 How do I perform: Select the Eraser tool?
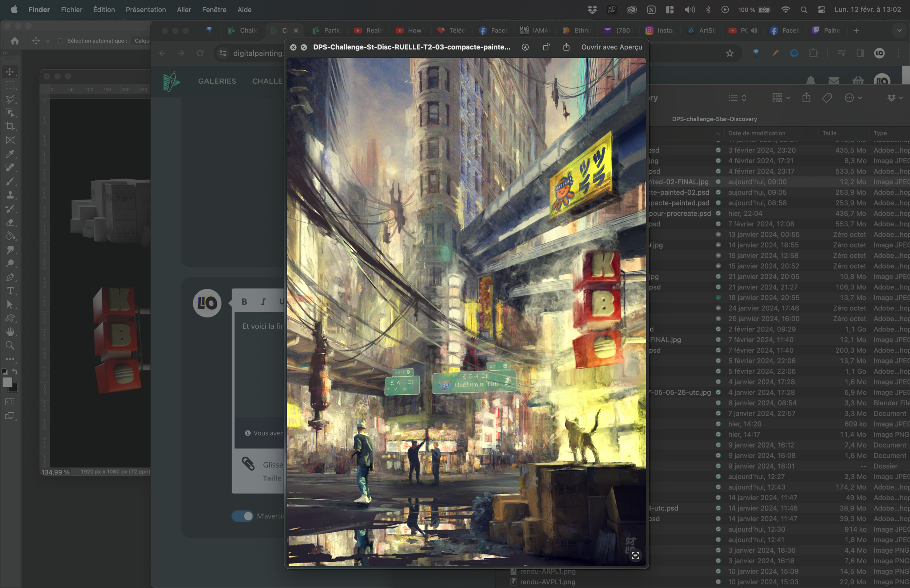[10, 223]
